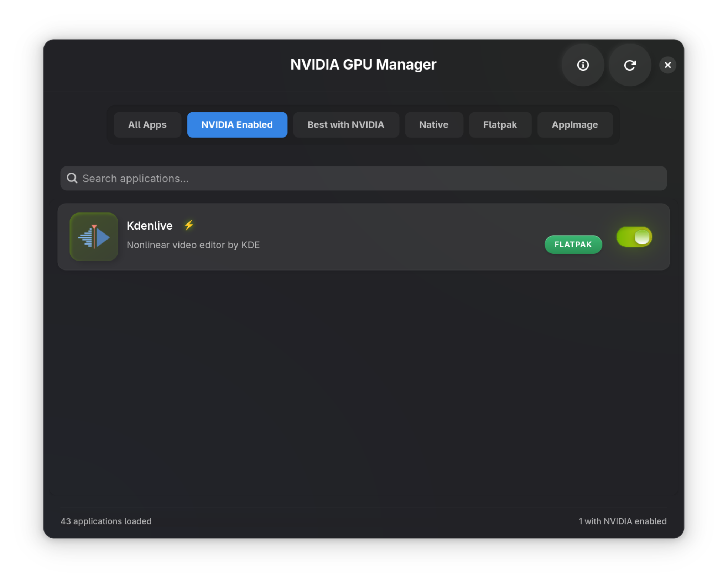
Task: Click the green FLATPAK badge
Action: click(573, 245)
